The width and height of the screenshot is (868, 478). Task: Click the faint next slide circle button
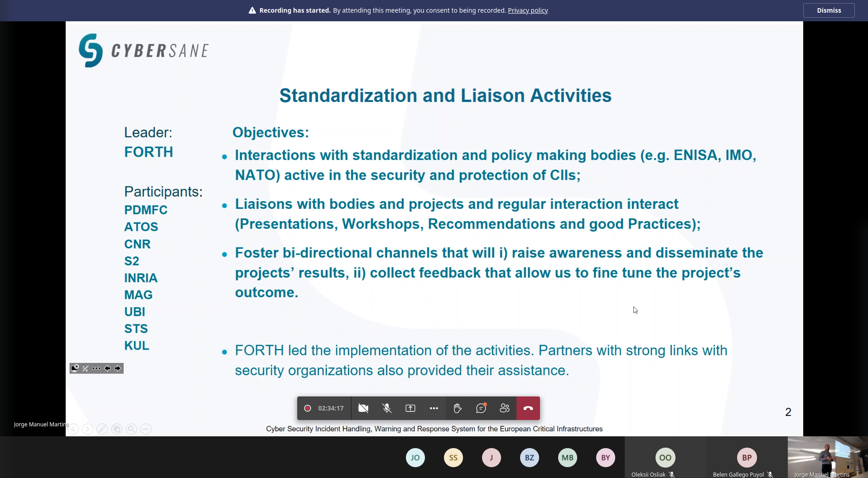click(87, 429)
